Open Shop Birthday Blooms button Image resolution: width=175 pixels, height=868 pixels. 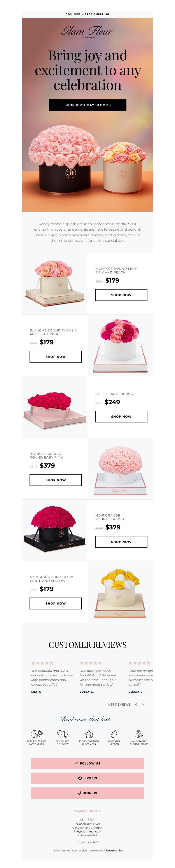(87, 105)
